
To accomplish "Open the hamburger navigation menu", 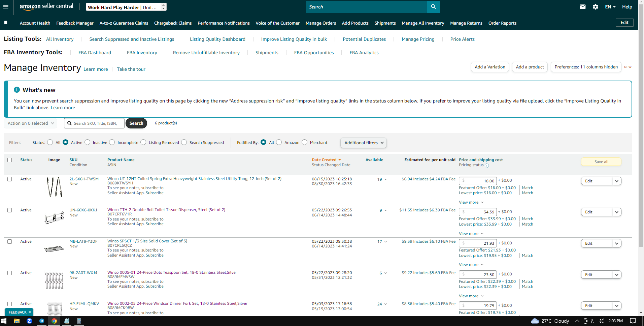I will point(5,7).
